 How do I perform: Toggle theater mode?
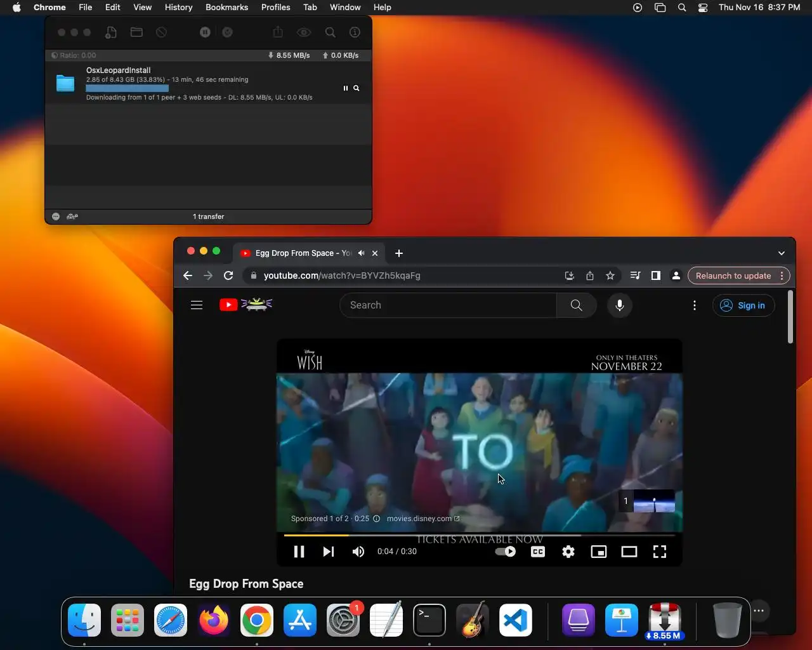(x=629, y=552)
